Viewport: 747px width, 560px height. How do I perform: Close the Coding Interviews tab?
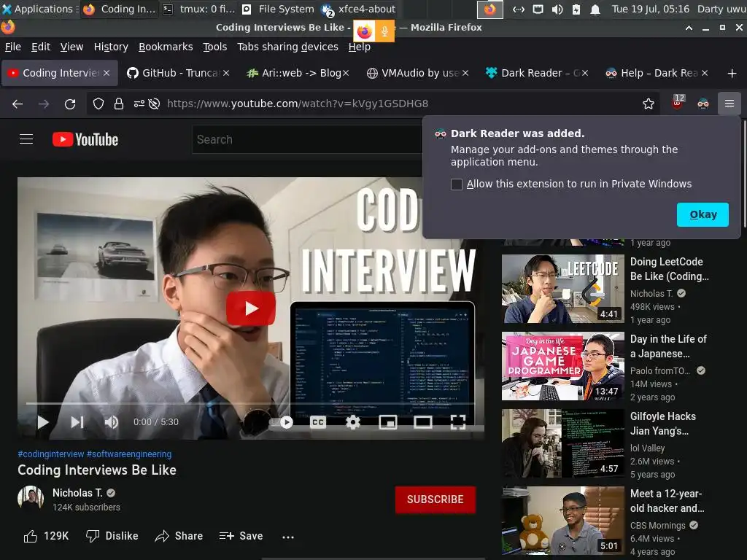pos(107,73)
